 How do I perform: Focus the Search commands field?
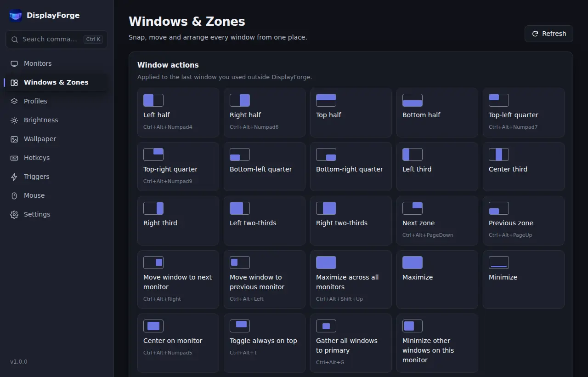[57, 39]
